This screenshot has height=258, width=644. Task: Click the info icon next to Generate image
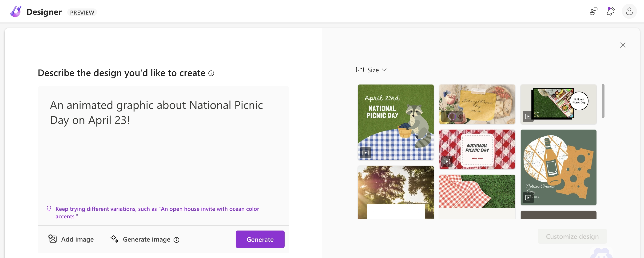(176, 240)
